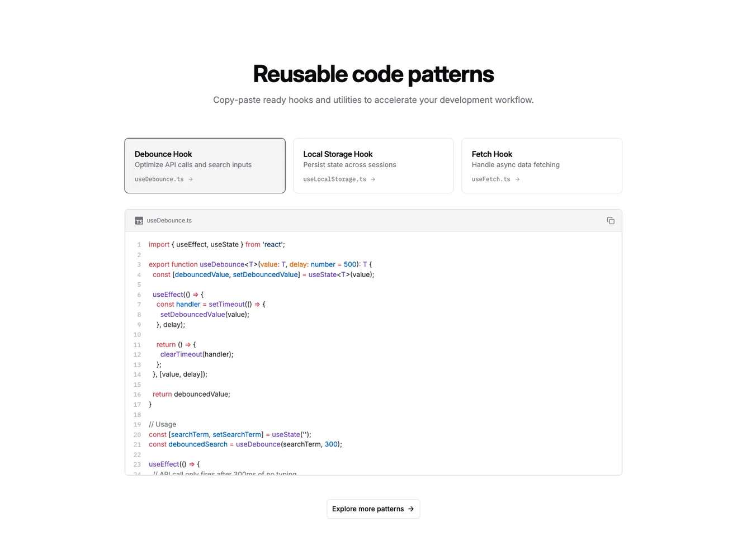Image resolution: width=747 pixels, height=560 pixels.
Task: Click the arrow next to useDebounce.ts
Action: [190, 179]
